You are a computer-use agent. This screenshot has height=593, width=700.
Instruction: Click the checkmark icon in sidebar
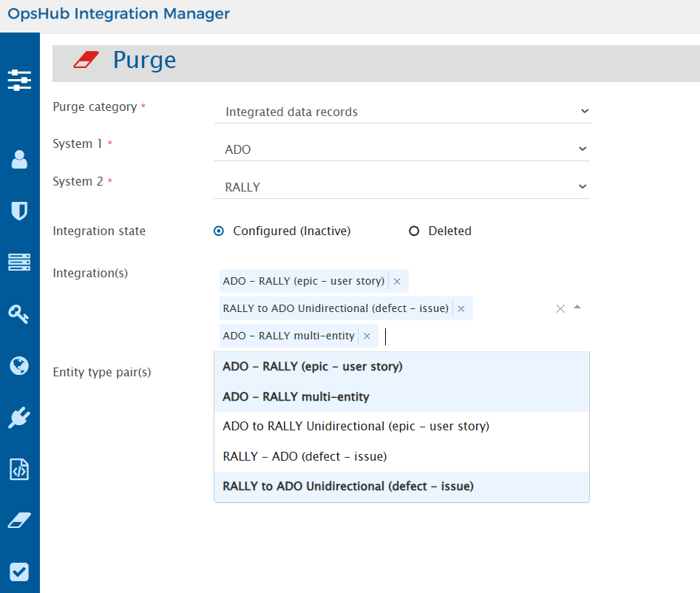coord(19,572)
